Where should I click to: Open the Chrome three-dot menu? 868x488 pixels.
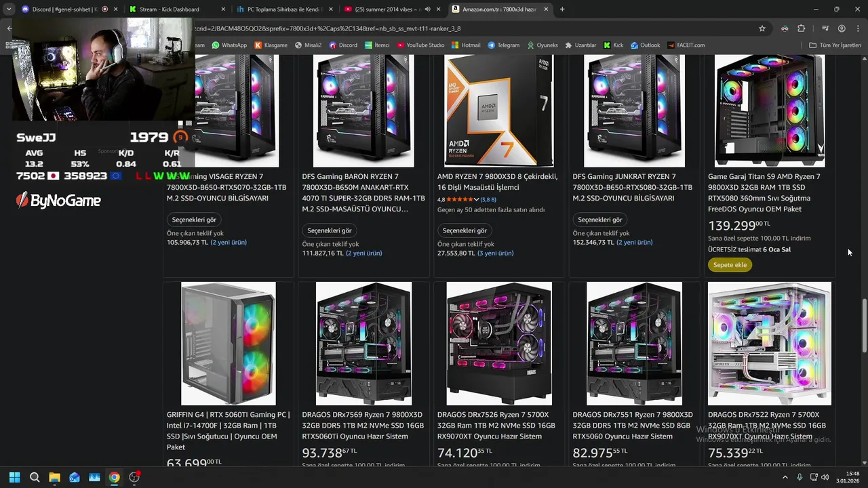[x=858, y=28]
